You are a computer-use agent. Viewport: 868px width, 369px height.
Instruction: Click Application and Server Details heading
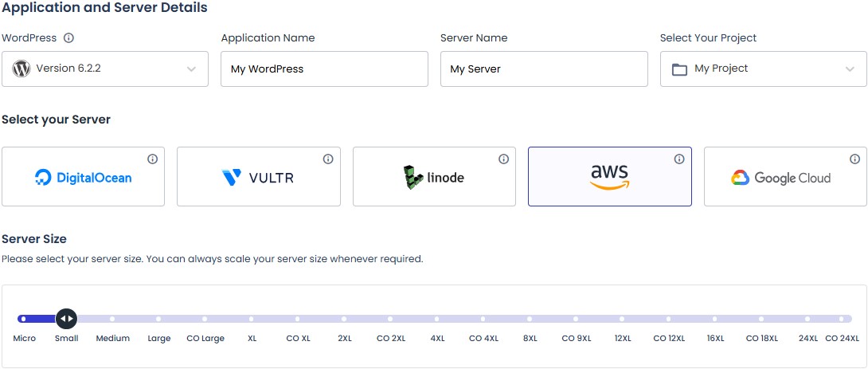tap(104, 8)
